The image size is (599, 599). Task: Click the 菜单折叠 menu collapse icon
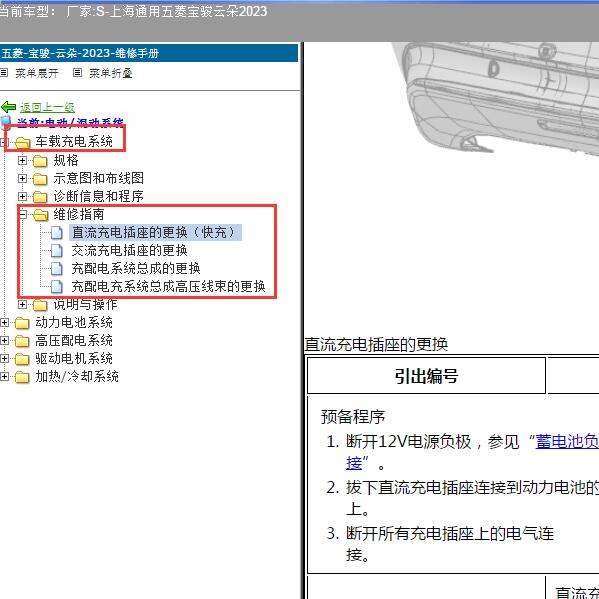pyautogui.click(x=77, y=72)
